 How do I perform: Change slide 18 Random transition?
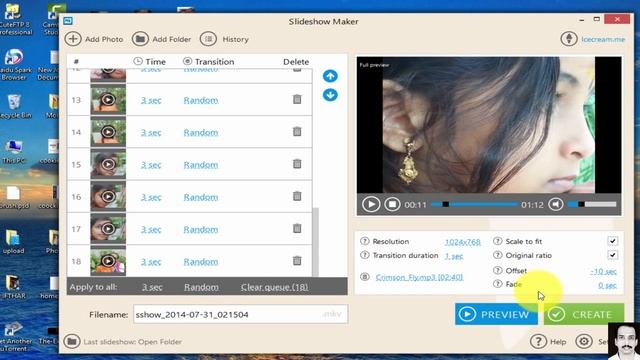(201, 262)
